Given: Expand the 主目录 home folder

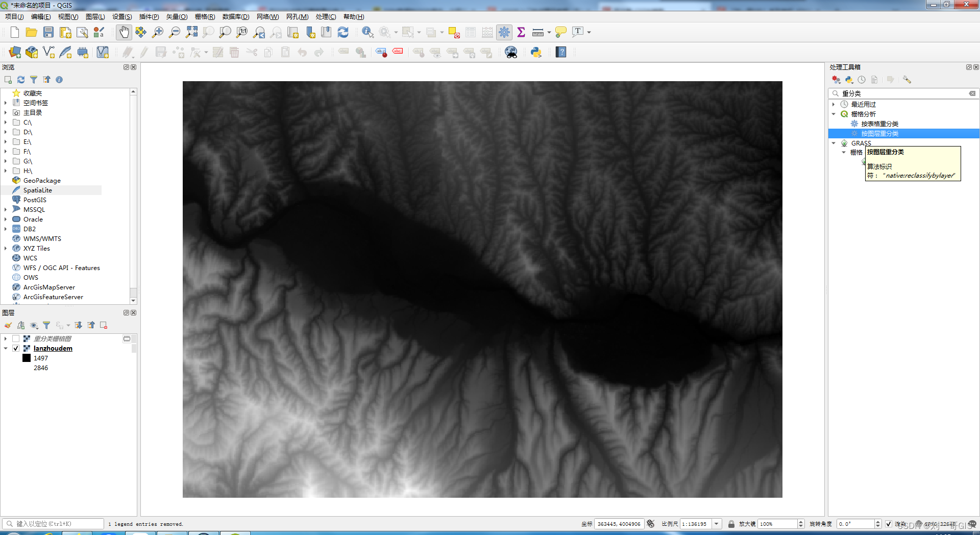Looking at the screenshot, I should tap(6, 113).
